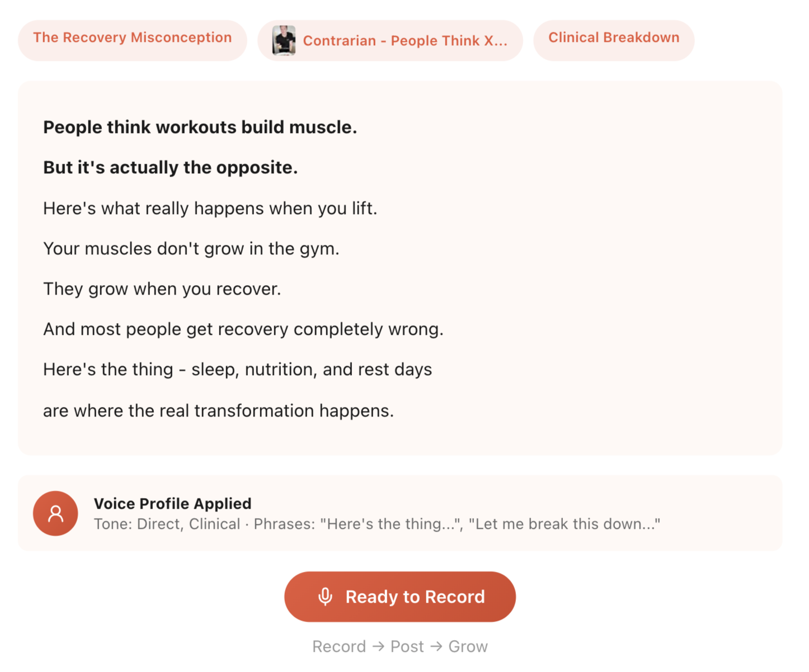Click the Grow step in the footer
Image resolution: width=809 pixels, height=672 pixels.
click(x=468, y=647)
